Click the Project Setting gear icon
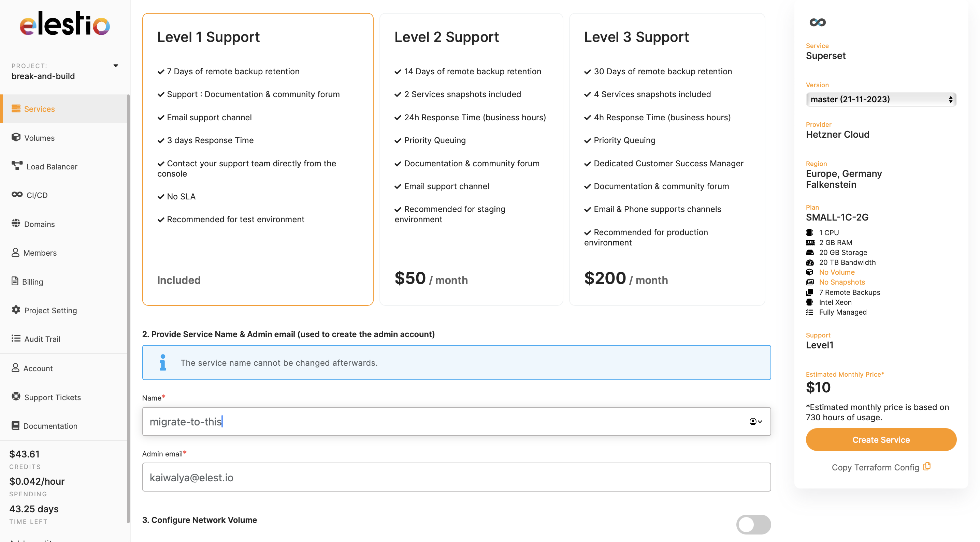Viewport: 980px width, 542px height. point(16,310)
